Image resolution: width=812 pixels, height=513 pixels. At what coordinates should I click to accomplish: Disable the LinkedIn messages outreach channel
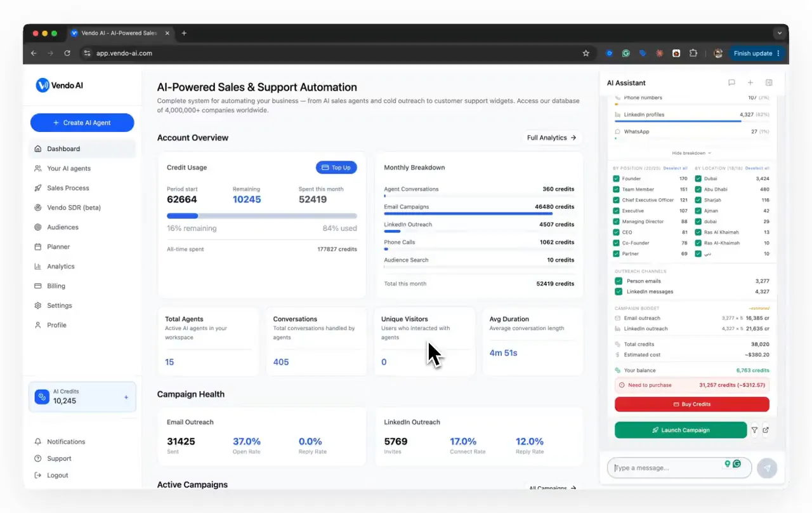coord(619,291)
